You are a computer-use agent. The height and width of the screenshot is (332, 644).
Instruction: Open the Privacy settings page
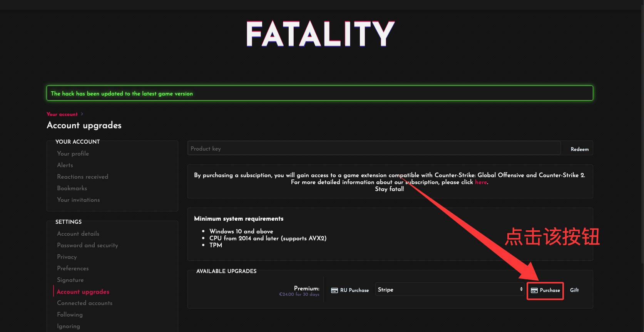pos(67,257)
